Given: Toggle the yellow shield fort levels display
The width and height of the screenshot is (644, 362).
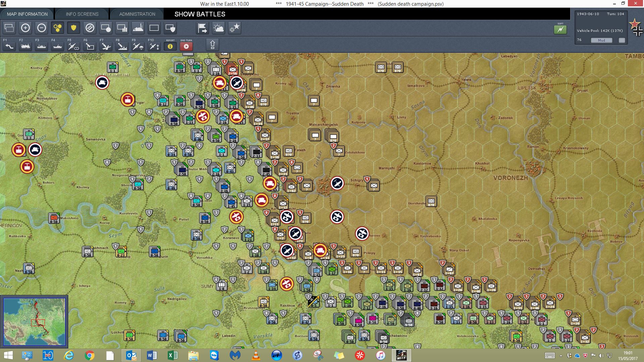Looking at the screenshot, I should coord(74,28).
